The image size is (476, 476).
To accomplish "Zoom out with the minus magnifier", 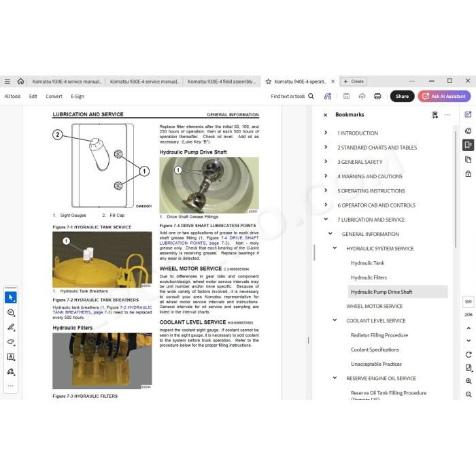I will click(x=469, y=394).
